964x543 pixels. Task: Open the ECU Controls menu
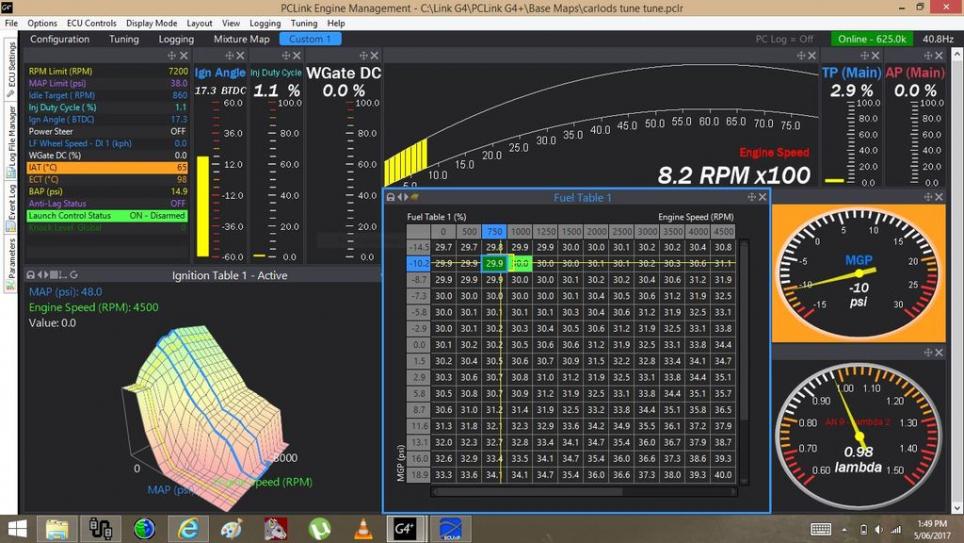[92, 23]
